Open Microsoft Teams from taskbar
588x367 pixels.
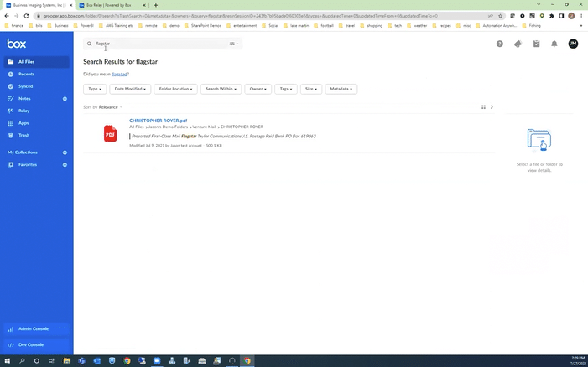tap(81, 361)
